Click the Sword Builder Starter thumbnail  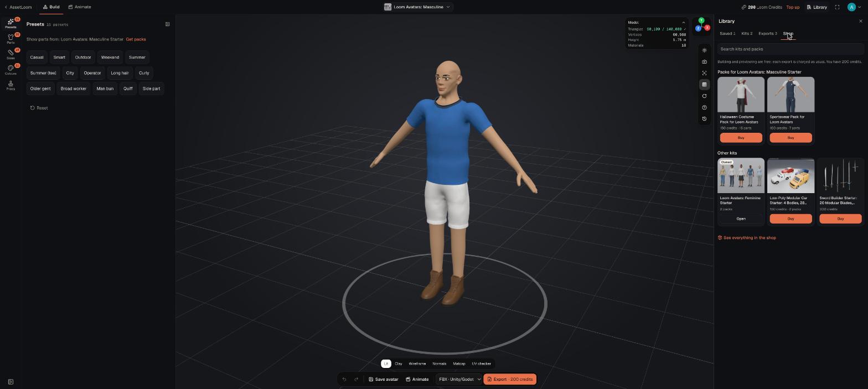[x=840, y=176]
